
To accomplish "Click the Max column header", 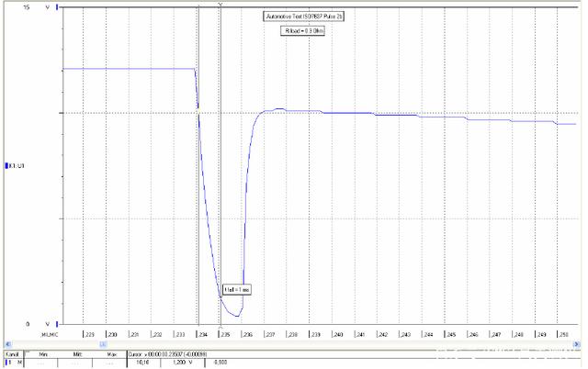I will pyautogui.click(x=110, y=354).
